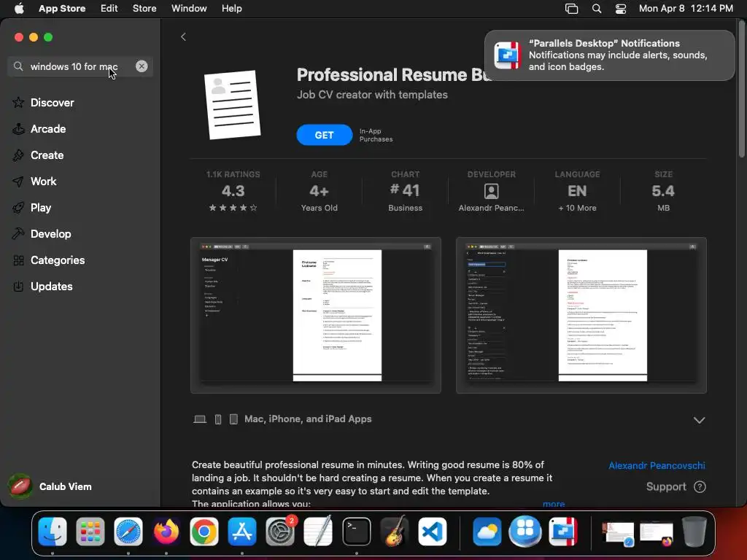747x560 pixels.
Task: Clear the search field with X button
Action: [x=142, y=66]
